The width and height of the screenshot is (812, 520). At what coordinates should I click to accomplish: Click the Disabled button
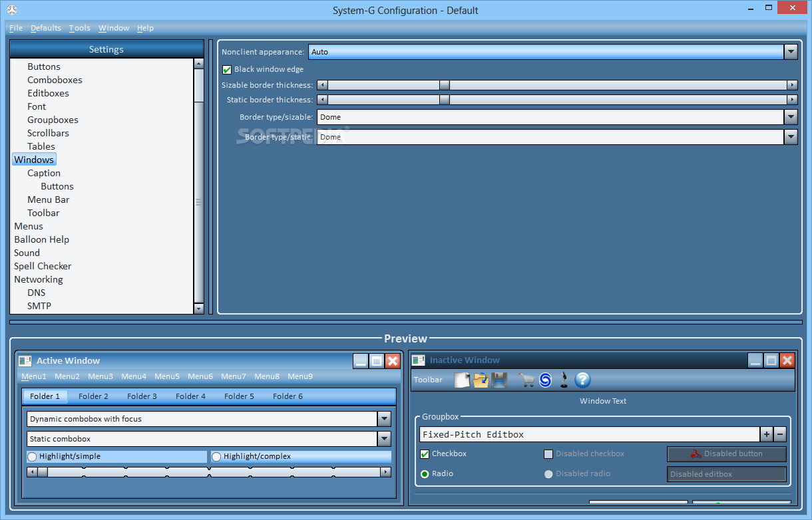tap(727, 454)
